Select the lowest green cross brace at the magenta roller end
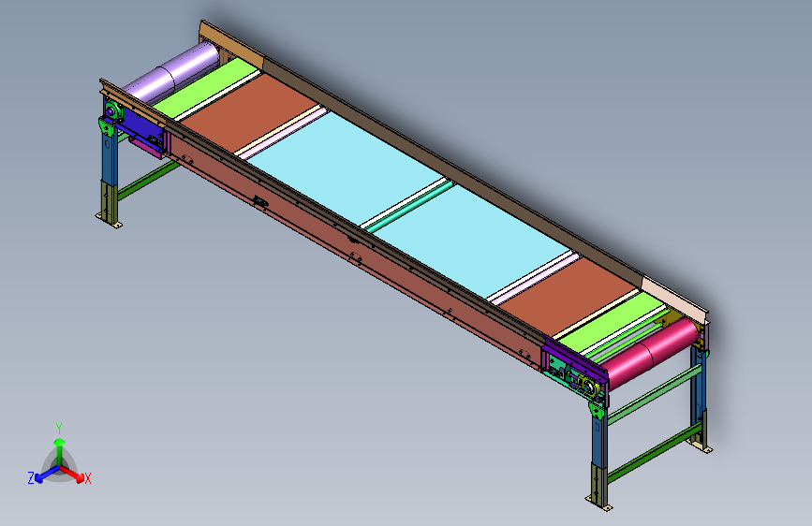This screenshot has width=812, height=526. point(654,454)
